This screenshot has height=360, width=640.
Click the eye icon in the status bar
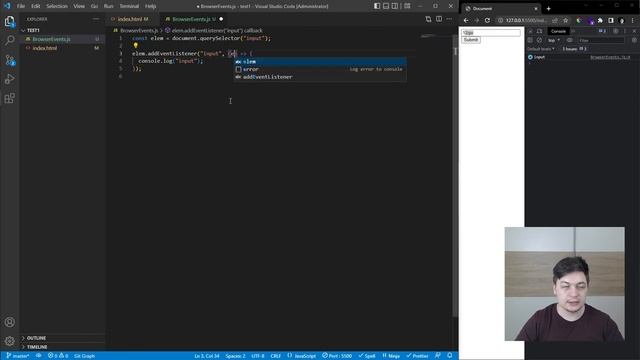38,356
